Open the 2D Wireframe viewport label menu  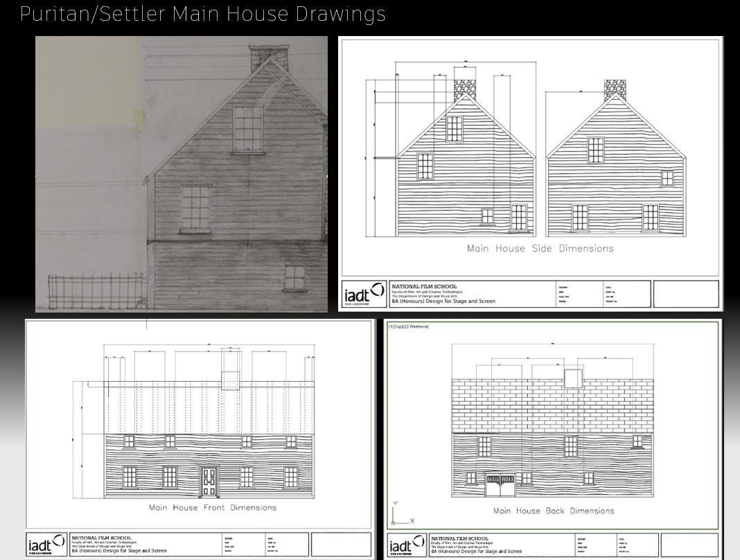(408, 326)
